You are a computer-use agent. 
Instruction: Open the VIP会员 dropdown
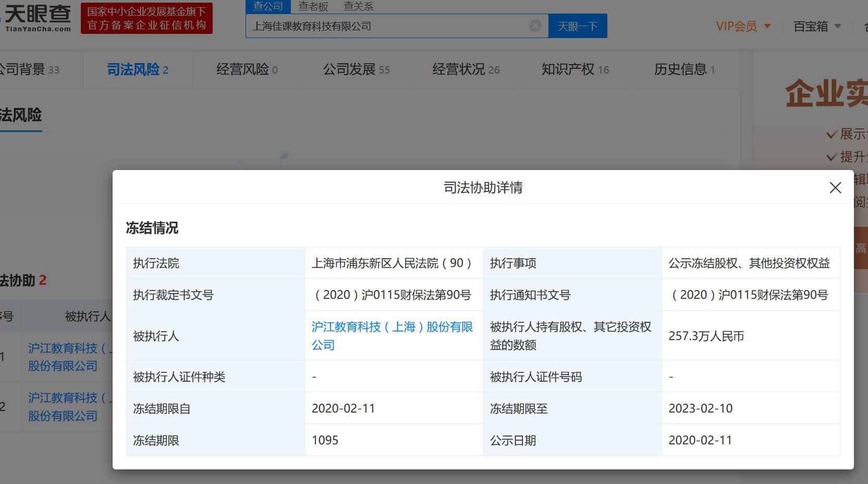pyautogui.click(x=743, y=26)
